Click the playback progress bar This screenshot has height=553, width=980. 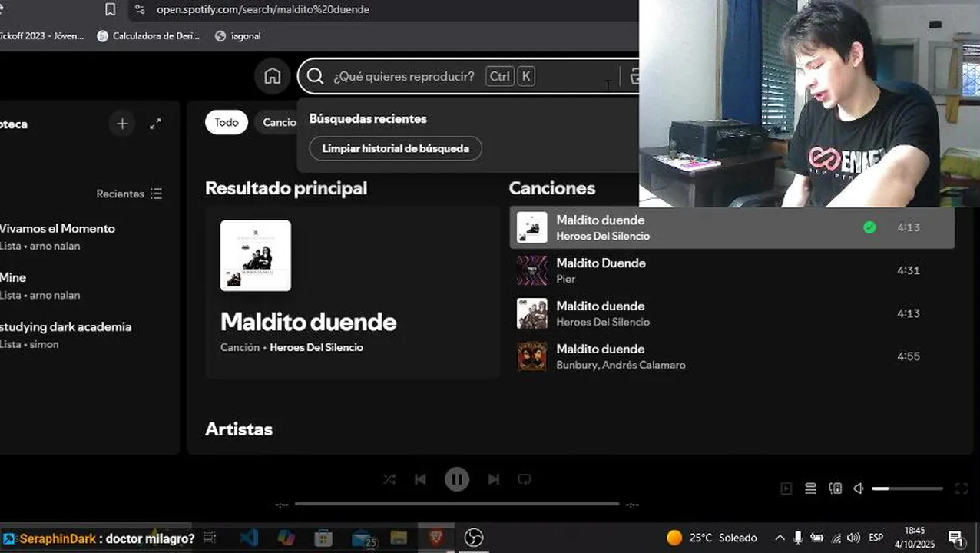(x=457, y=504)
